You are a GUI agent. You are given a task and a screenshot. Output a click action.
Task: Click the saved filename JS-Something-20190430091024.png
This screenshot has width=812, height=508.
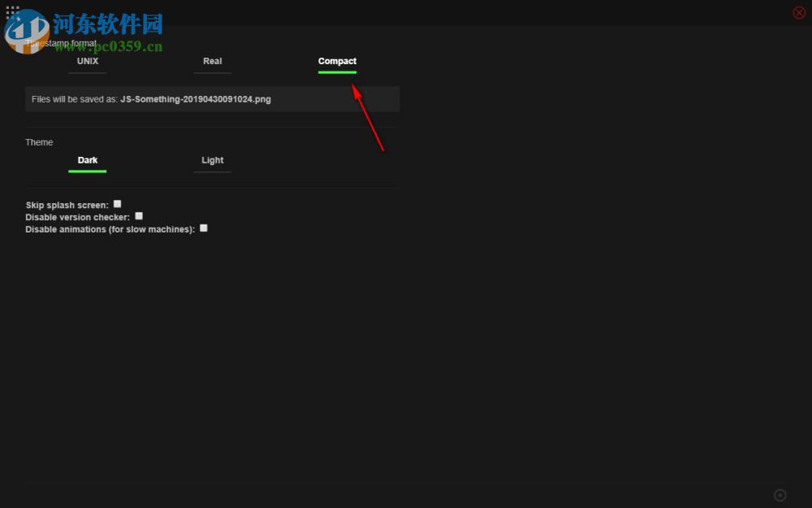[x=196, y=99]
